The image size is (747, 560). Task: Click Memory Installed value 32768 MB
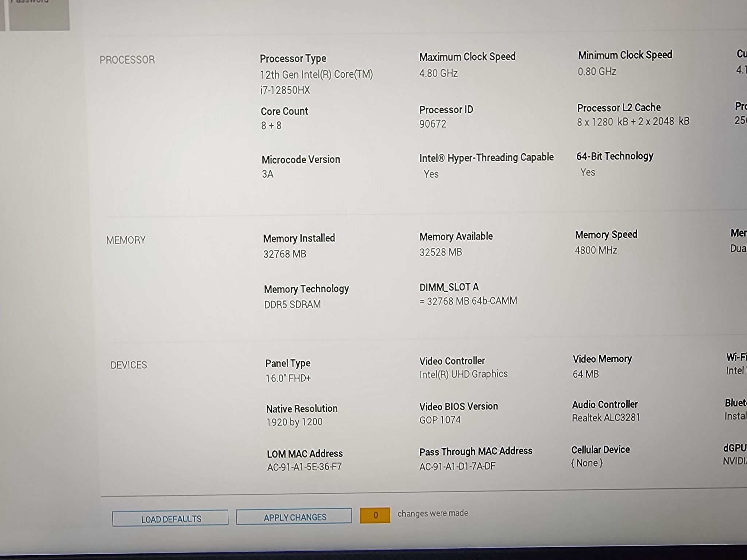click(x=285, y=254)
